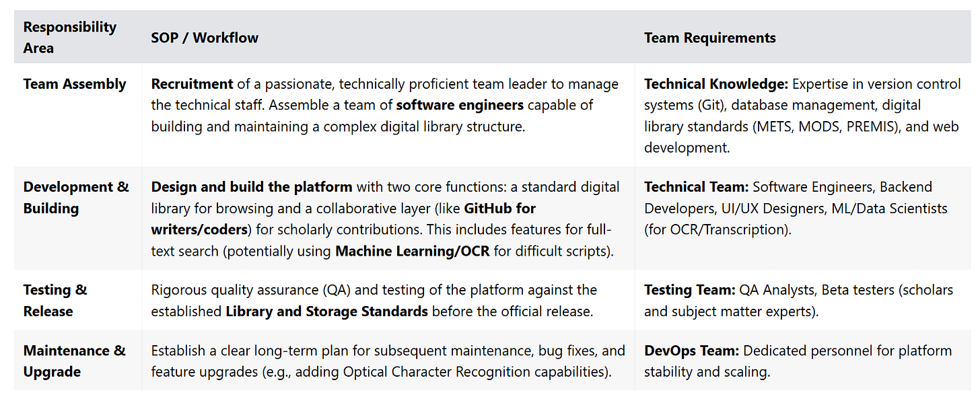Click the SOP / Workflow column header
Image resolution: width=980 pixels, height=409 pixels.
point(205,38)
